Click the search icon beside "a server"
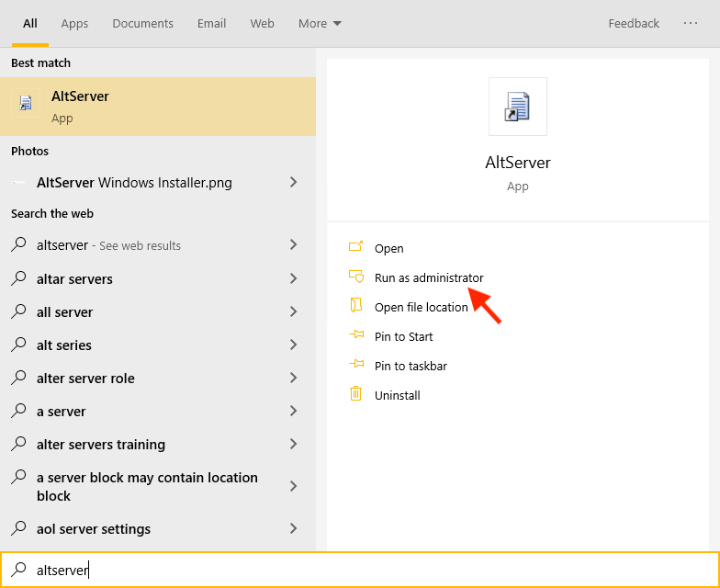This screenshot has height=588, width=720. pyautogui.click(x=18, y=410)
